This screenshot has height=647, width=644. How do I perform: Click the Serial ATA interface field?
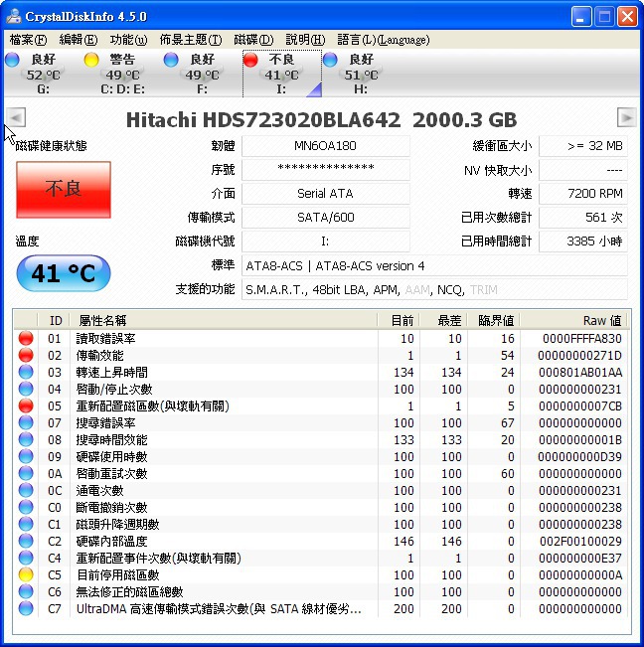326,194
